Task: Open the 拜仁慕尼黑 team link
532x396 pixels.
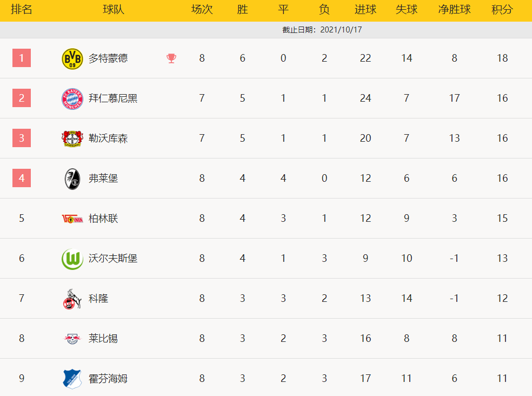Action: (113, 98)
